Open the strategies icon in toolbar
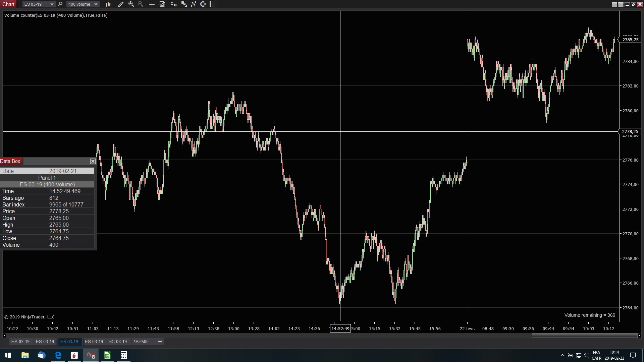 [184, 4]
